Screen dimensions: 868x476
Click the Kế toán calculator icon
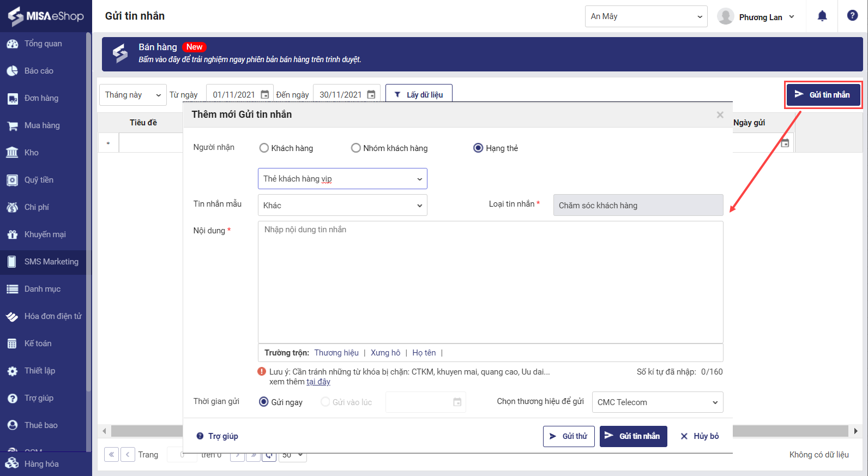coord(12,344)
